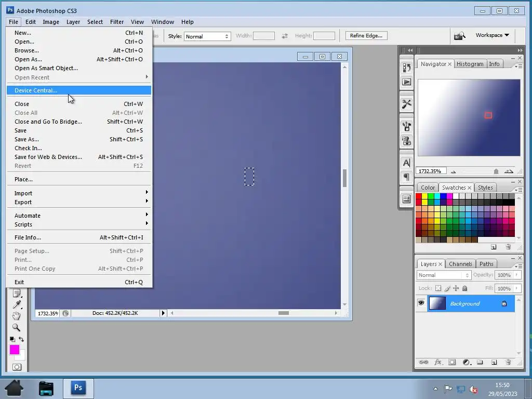Click the Photoshop taskbar button
The image size is (532, 399).
click(x=78, y=388)
